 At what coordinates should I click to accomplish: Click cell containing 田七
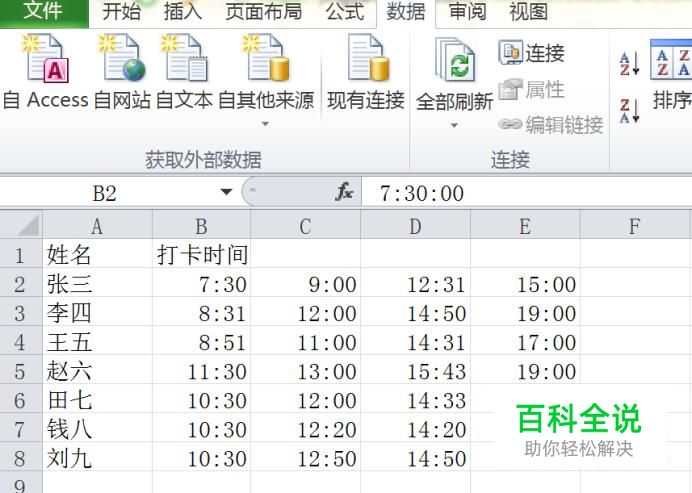[x=98, y=400]
